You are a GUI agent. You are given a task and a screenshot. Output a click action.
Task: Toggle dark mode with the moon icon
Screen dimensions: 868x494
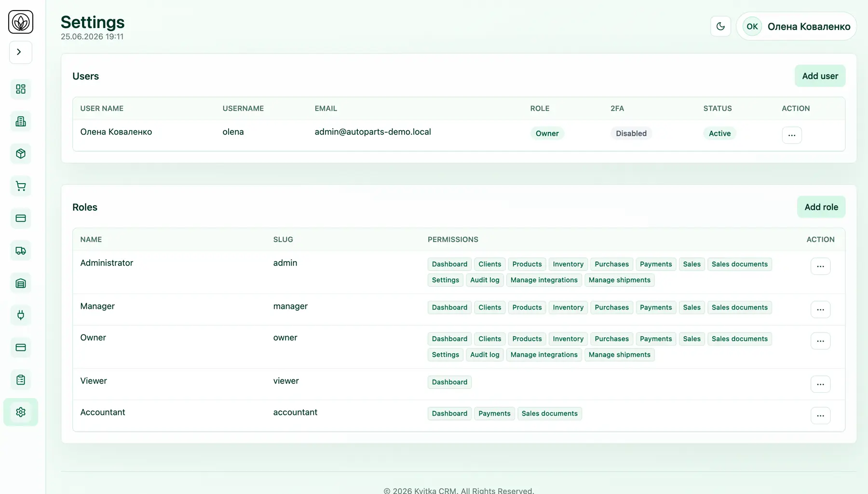coord(720,27)
